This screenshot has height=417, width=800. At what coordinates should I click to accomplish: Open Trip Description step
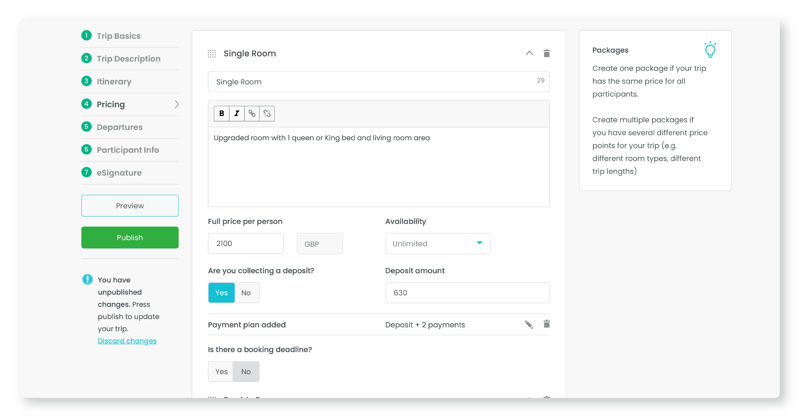[129, 59]
